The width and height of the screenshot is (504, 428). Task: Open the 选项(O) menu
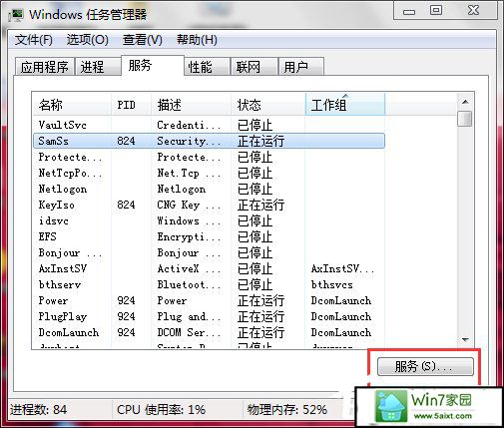tap(87, 40)
